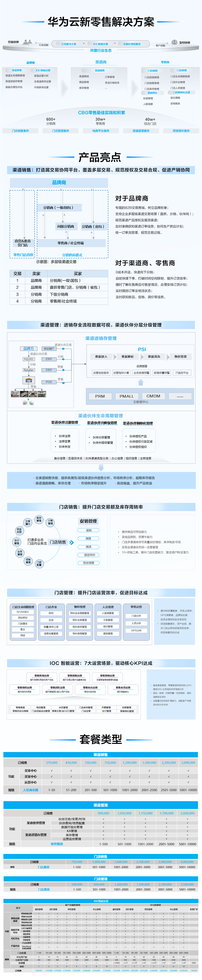Click the PMALL box in 主数据中心

(x=127, y=396)
